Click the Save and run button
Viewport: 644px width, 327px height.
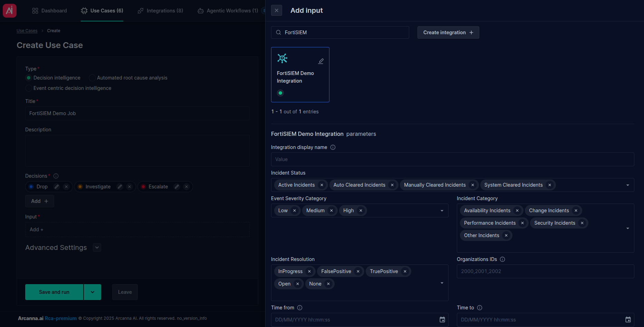(54, 292)
